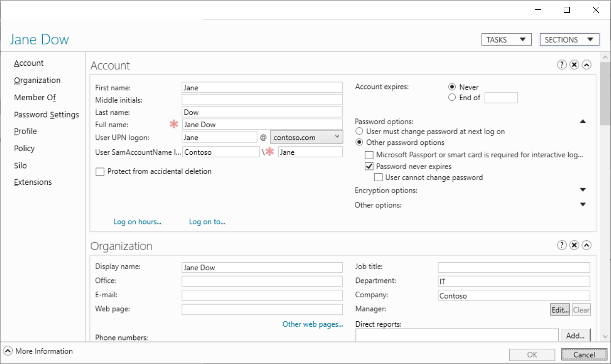Viewport: 611px width, 364px height.
Task: Switch to the Member Of section
Action: pos(34,97)
